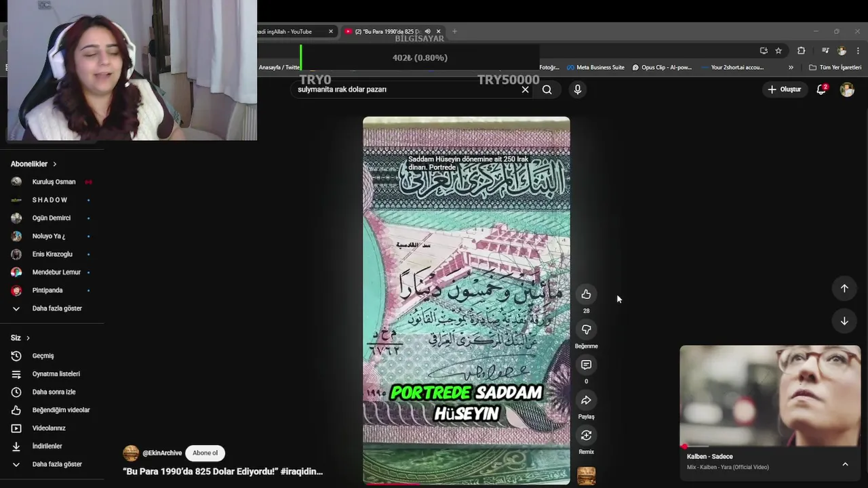868x488 pixels.
Task: Open the Shorts comments panel
Action: click(x=586, y=365)
